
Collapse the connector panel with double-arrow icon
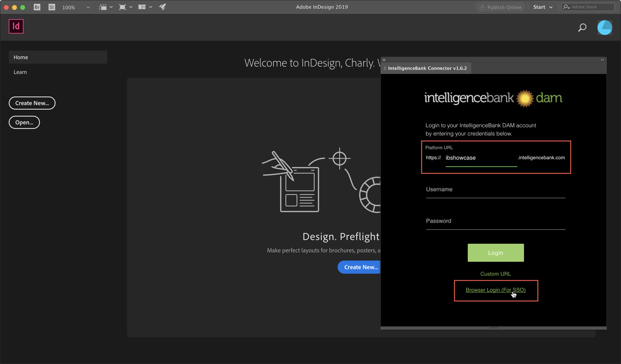[603, 60]
